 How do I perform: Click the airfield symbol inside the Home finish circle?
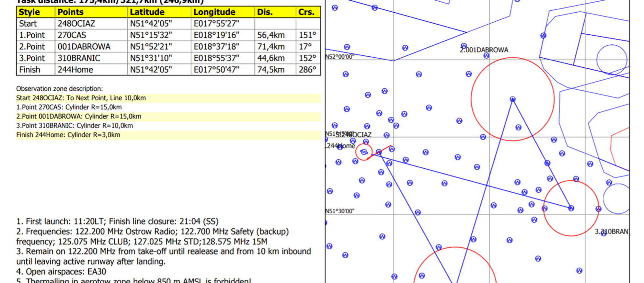364,152
